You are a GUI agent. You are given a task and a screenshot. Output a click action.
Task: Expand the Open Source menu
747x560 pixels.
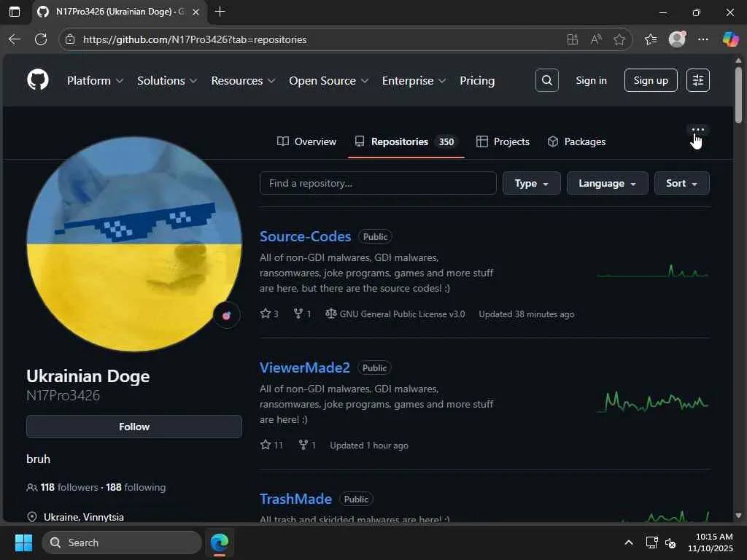coord(329,80)
